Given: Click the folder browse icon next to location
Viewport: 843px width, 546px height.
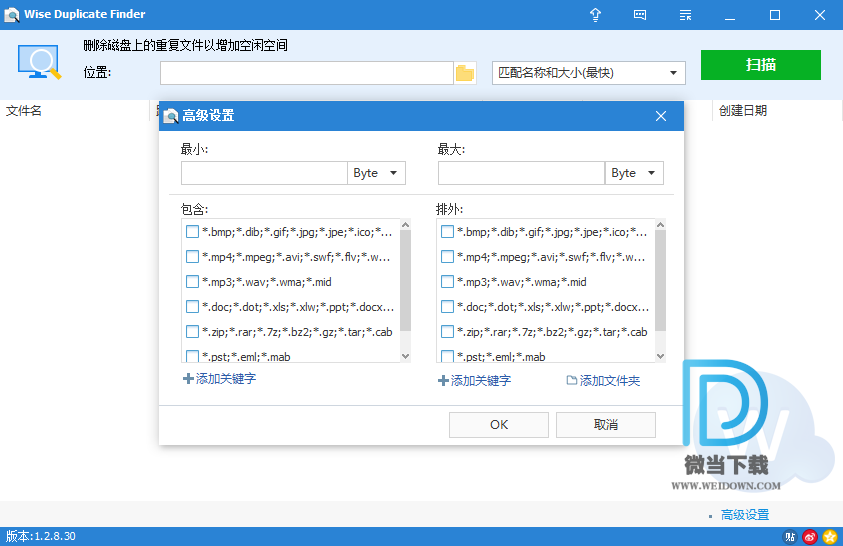Looking at the screenshot, I should pos(465,73).
